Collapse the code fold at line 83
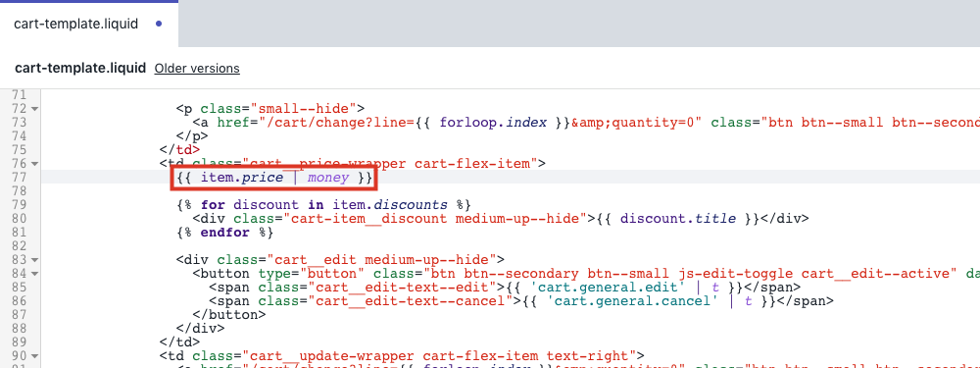 [x=34, y=260]
